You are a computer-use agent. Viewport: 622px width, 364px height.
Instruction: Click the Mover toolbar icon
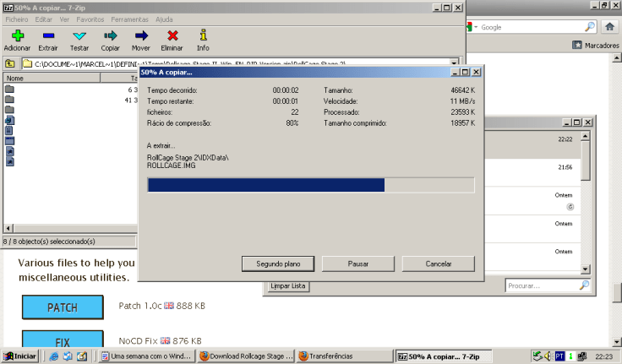pyautogui.click(x=141, y=35)
